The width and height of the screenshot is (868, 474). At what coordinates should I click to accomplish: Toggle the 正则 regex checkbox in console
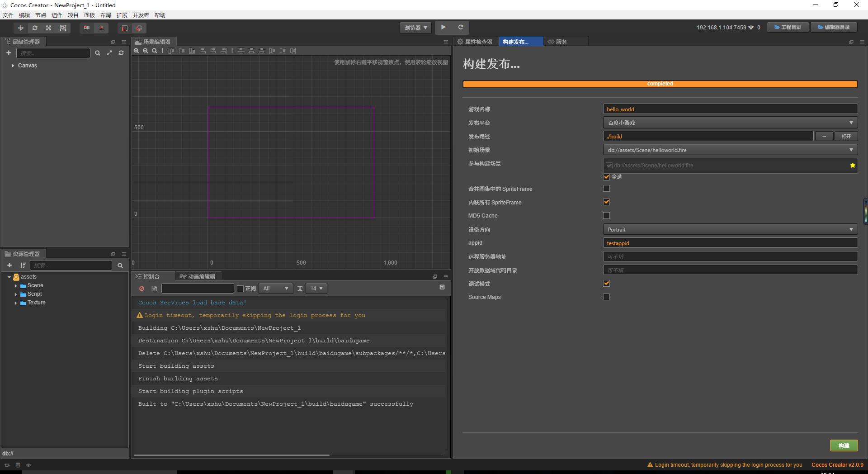coord(241,289)
